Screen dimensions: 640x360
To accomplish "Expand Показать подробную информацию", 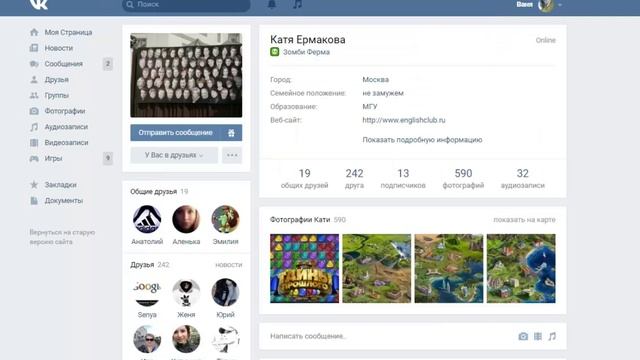I will click(422, 140).
